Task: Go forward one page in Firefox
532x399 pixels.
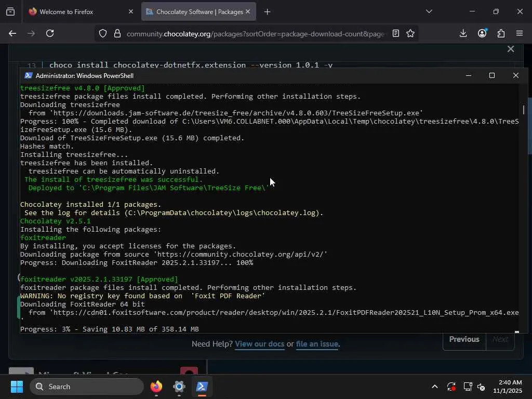Action: [x=31, y=33]
